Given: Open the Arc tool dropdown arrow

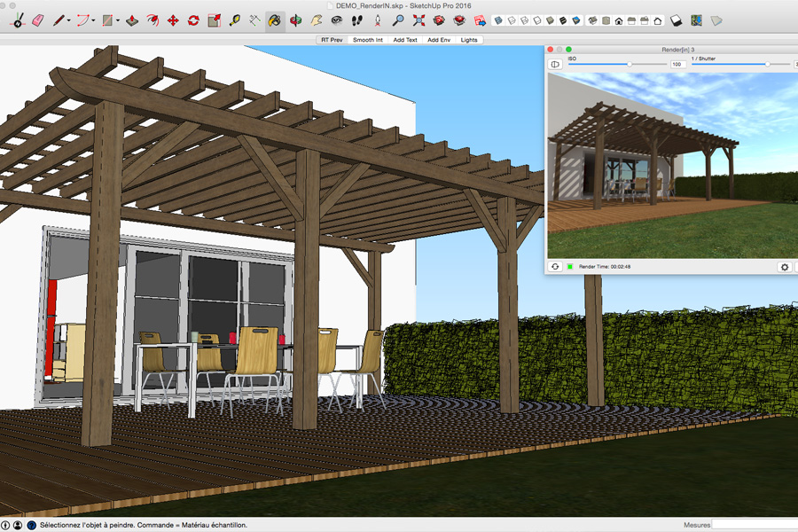Looking at the screenshot, I should [x=93, y=20].
